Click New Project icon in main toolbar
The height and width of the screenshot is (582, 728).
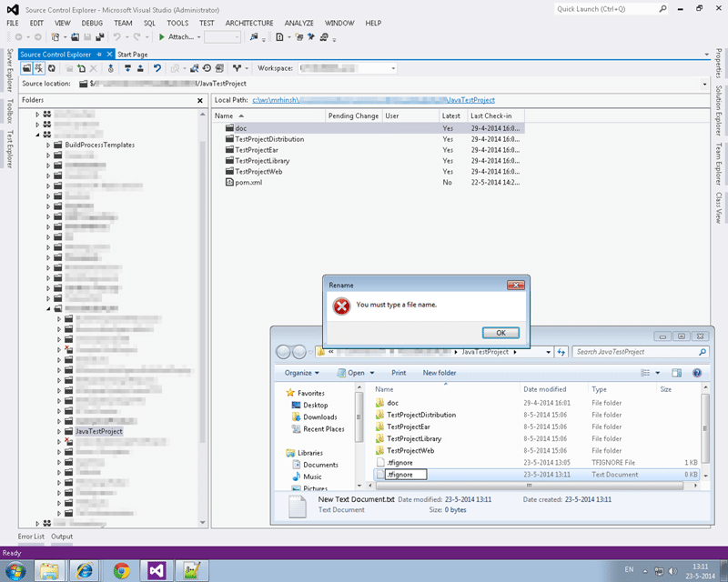tap(56, 37)
